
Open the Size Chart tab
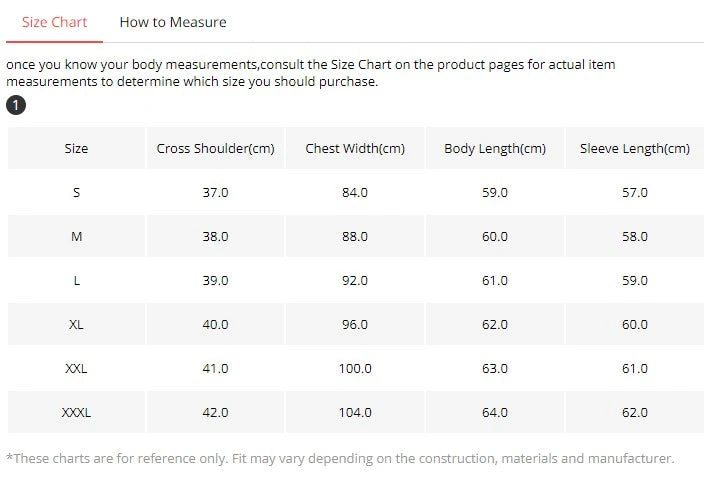(54, 22)
